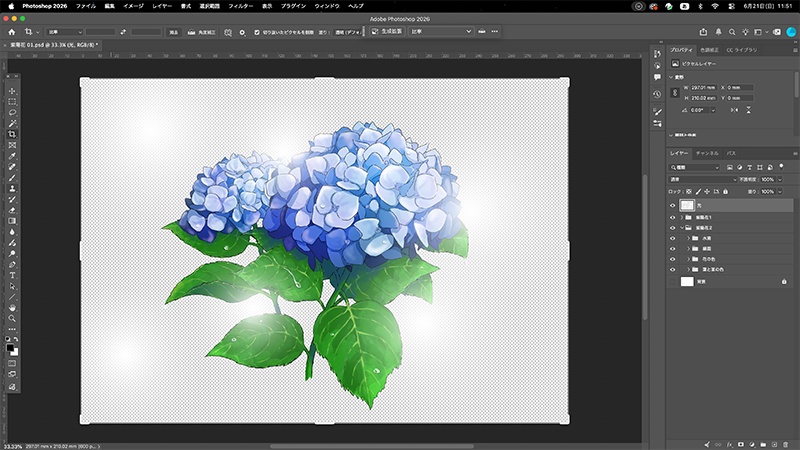Collapse the 紫陽花2 layer group
800x450 pixels.
682,228
